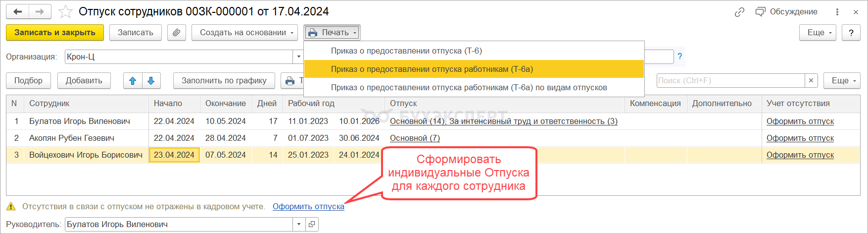Add document to favorites with star
Image resolution: width=868 pixels, height=234 pixels.
[65, 11]
